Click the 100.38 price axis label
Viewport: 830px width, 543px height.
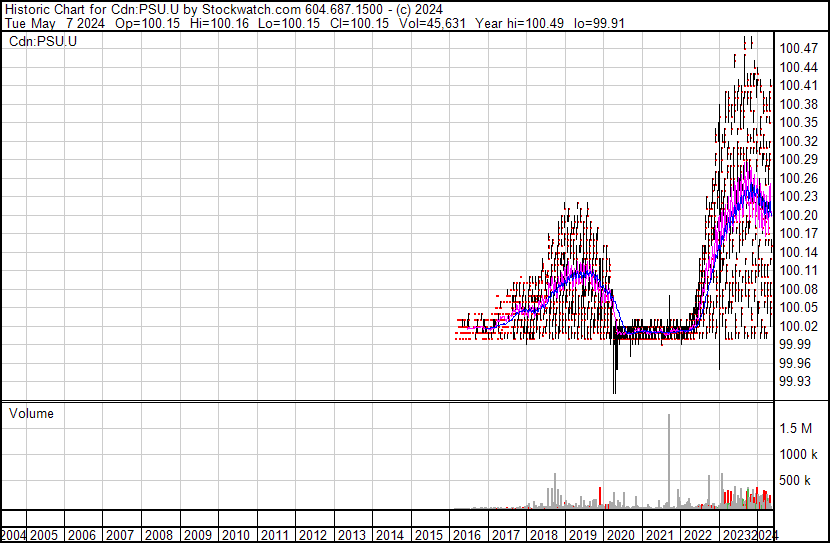pos(798,104)
